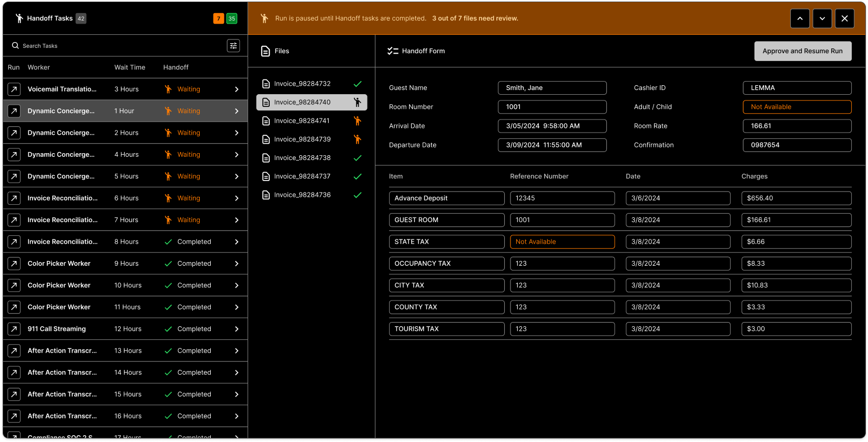Screen dimensions: 868x442
Task: Click green 35 completed count badge
Action: 232,18
